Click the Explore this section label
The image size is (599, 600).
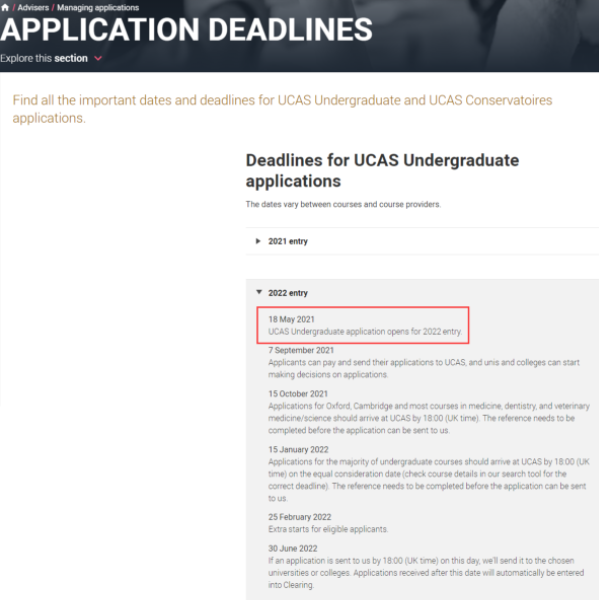[x=44, y=58]
